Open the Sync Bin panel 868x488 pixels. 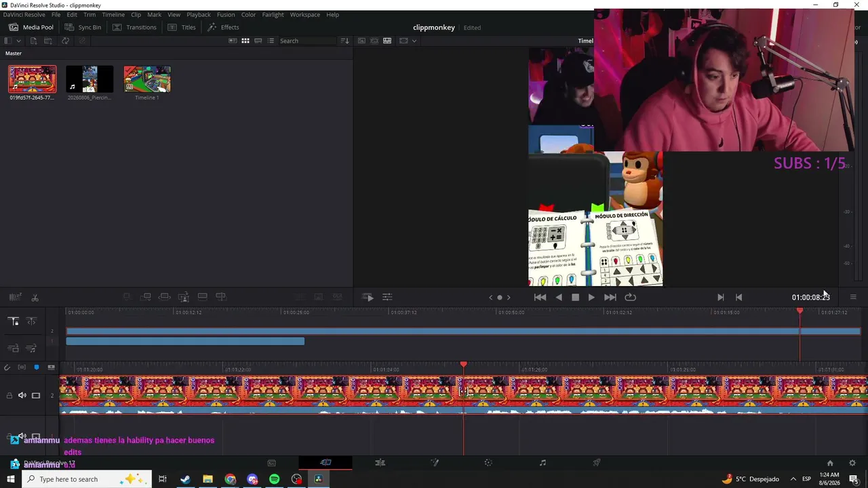(83, 27)
